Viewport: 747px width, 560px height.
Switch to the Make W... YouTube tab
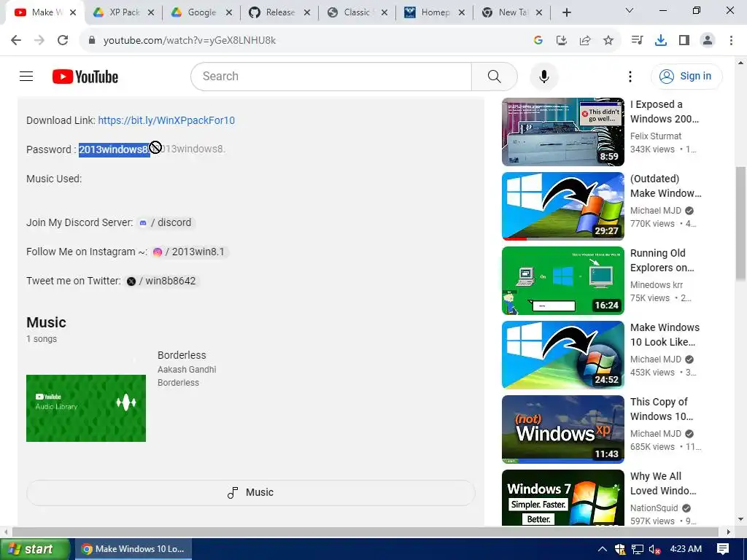(x=46, y=12)
